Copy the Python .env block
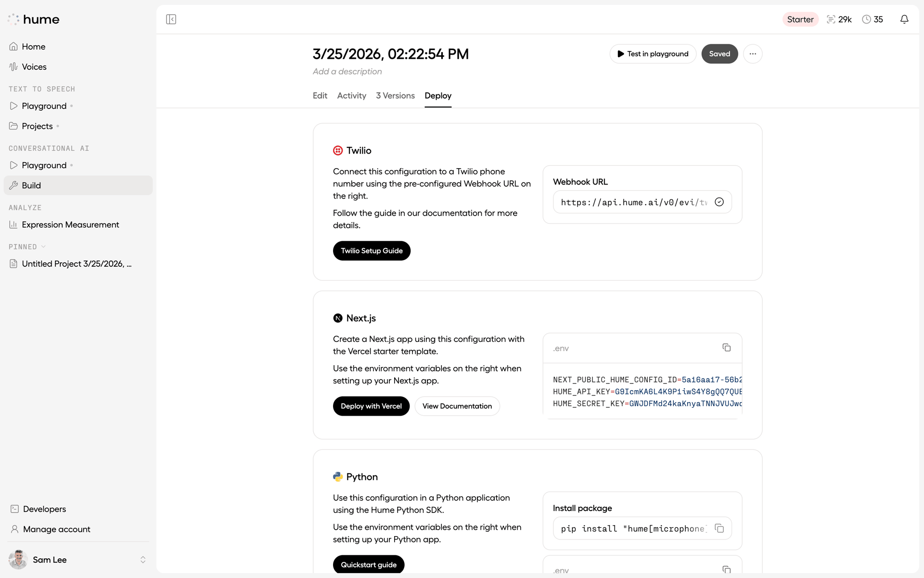Screen dimensions: 924x578 pos(726,569)
